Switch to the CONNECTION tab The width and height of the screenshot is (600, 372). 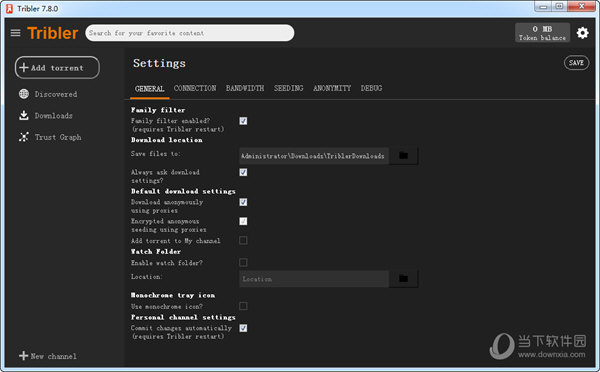(195, 88)
